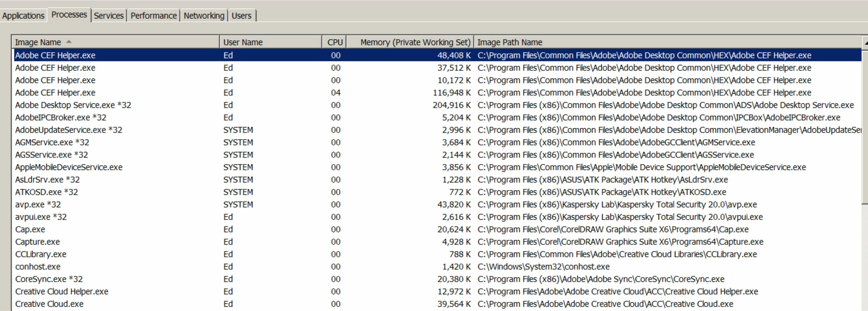Sort by Memory (Private Working Set) column
This screenshot has height=311, width=868.
pyautogui.click(x=415, y=43)
